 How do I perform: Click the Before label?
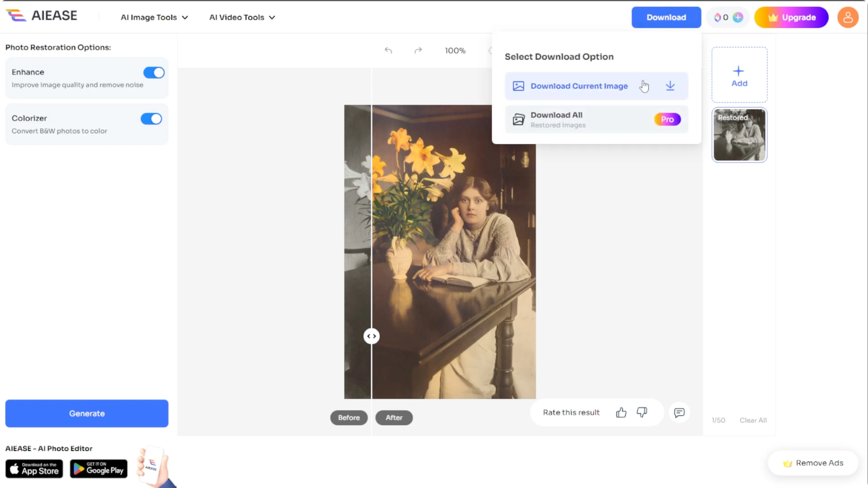pos(349,418)
